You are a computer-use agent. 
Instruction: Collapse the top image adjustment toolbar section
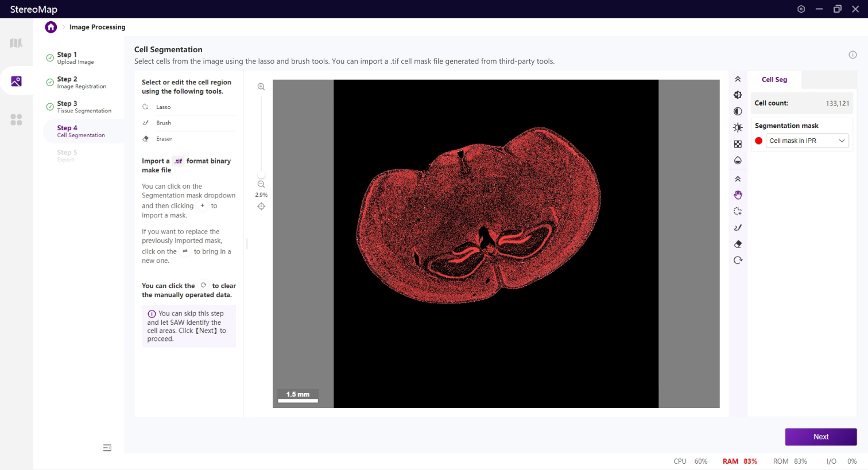click(738, 79)
